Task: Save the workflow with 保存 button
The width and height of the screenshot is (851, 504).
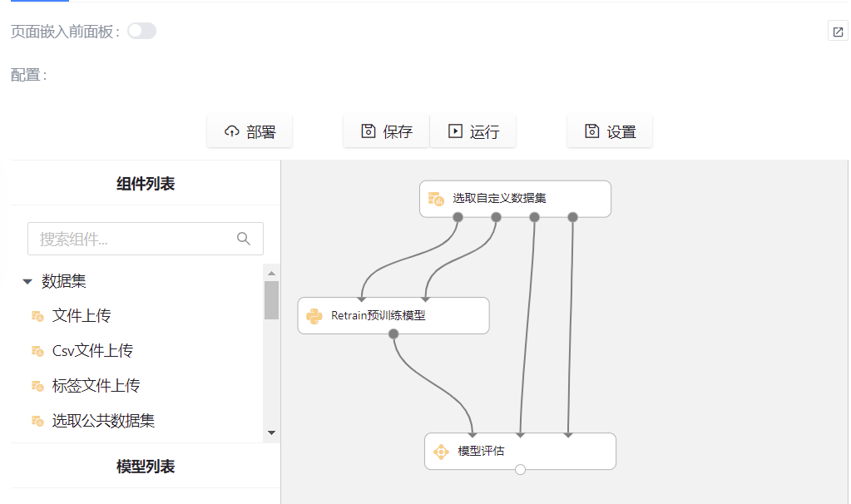Action: (387, 131)
